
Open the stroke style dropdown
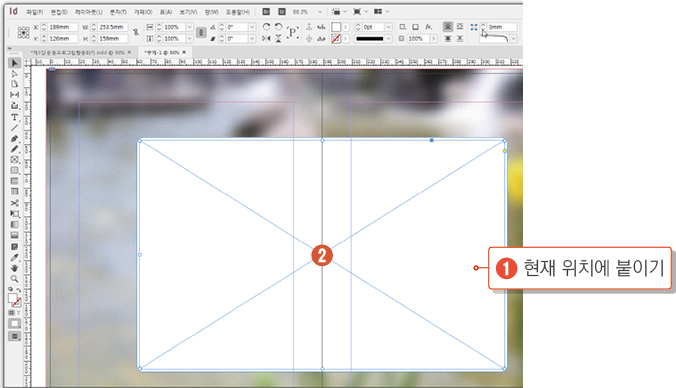click(x=388, y=38)
